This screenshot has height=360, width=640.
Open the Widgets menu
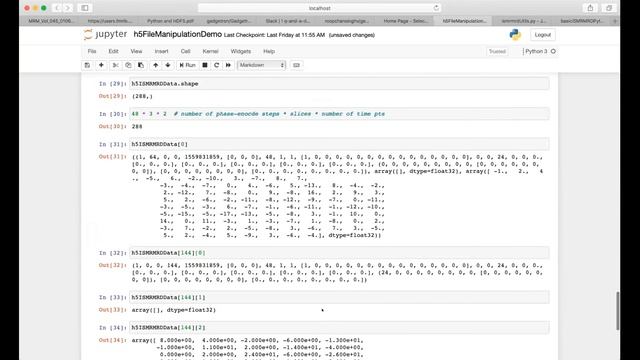click(x=240, y=51)
